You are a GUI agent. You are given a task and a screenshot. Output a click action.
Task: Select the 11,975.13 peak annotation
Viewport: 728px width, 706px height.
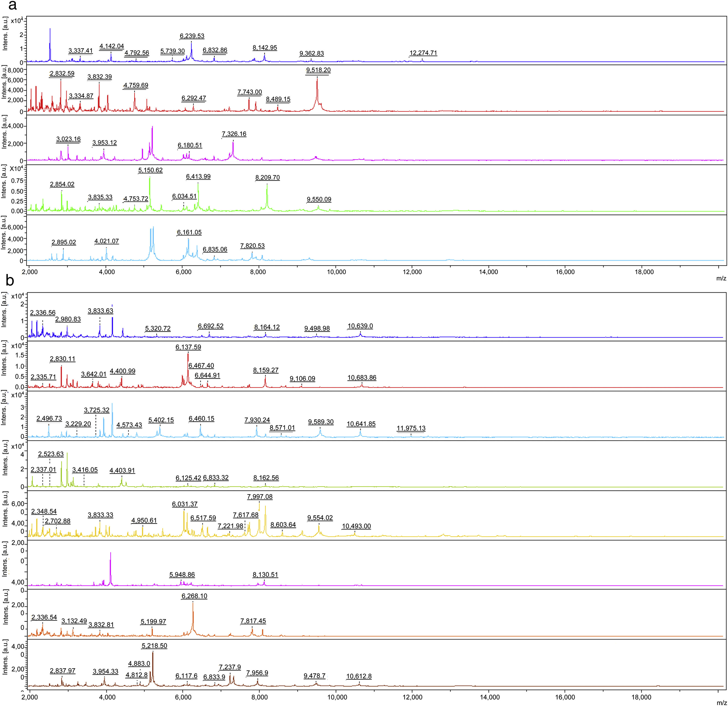click(x=411, y=428)
